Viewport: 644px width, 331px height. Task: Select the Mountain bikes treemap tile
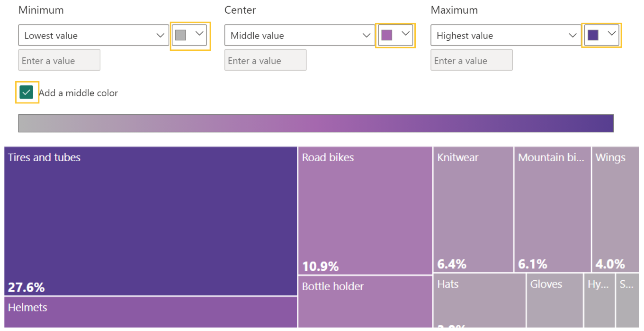552,209
